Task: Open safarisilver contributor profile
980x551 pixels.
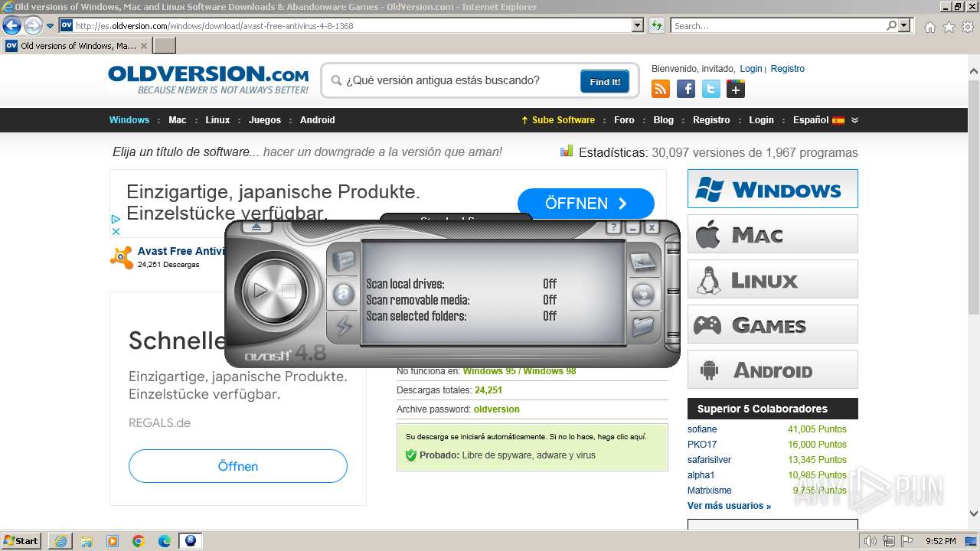Action: tap(709, 460)
